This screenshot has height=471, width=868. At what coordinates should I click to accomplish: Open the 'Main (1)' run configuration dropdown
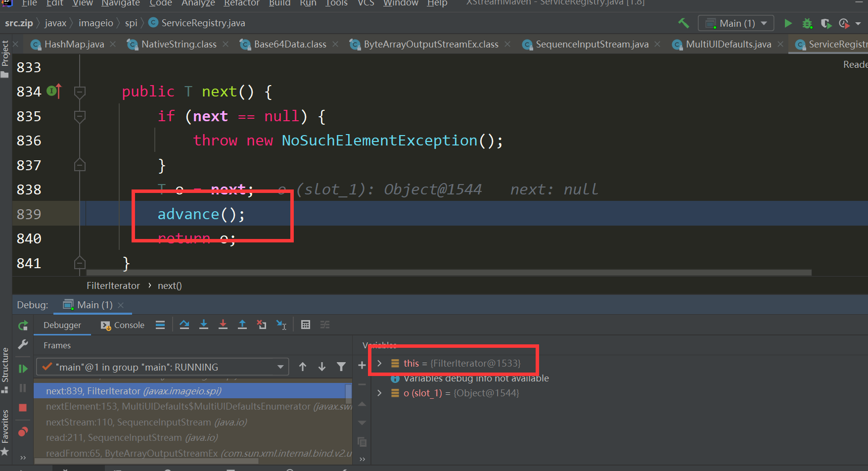[735, 23]
